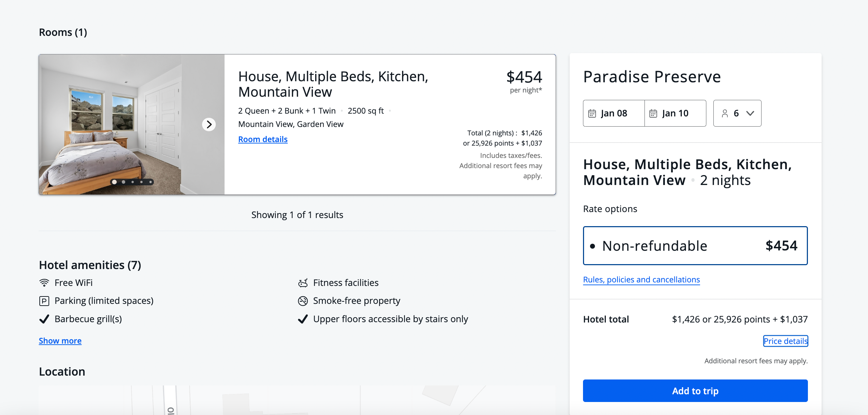The image size is (868, 415).
Task: Select first carousel dot on room photo
Action: (114, 182)
